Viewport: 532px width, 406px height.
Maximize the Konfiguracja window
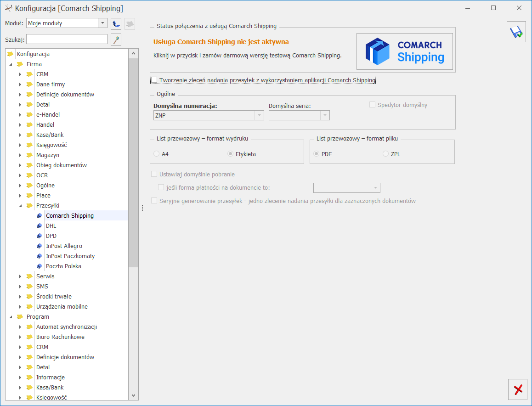tap(493, 8)
